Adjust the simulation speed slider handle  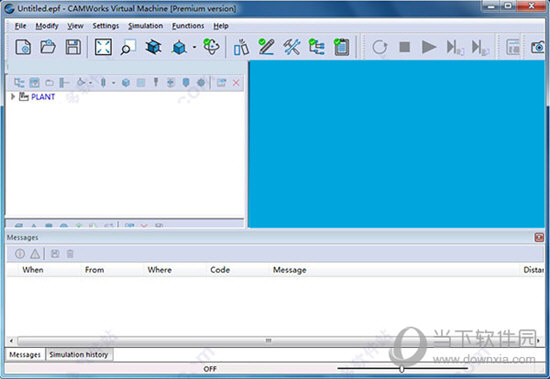tap(402, 369)
